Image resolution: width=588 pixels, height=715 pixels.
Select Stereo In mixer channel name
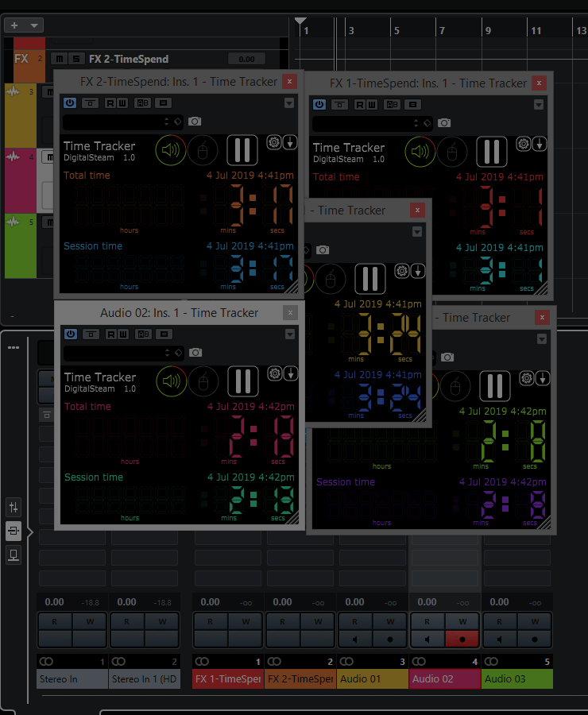72,679
